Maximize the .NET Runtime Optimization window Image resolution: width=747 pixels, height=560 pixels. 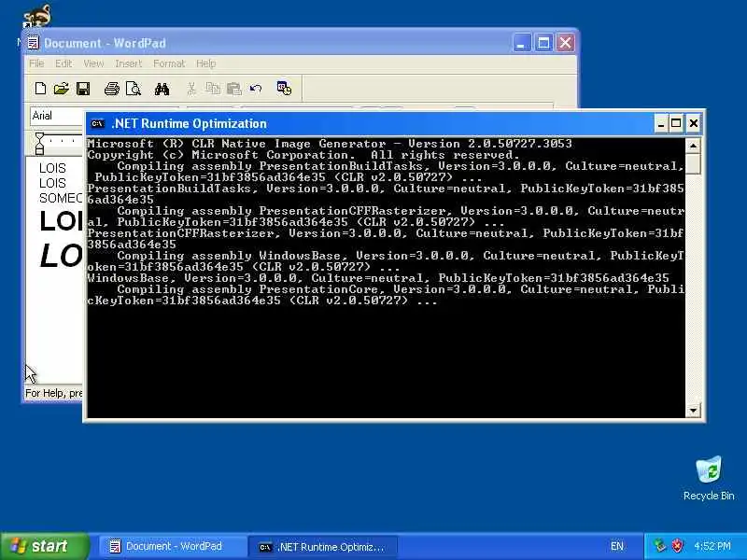[x=676, y=124]
